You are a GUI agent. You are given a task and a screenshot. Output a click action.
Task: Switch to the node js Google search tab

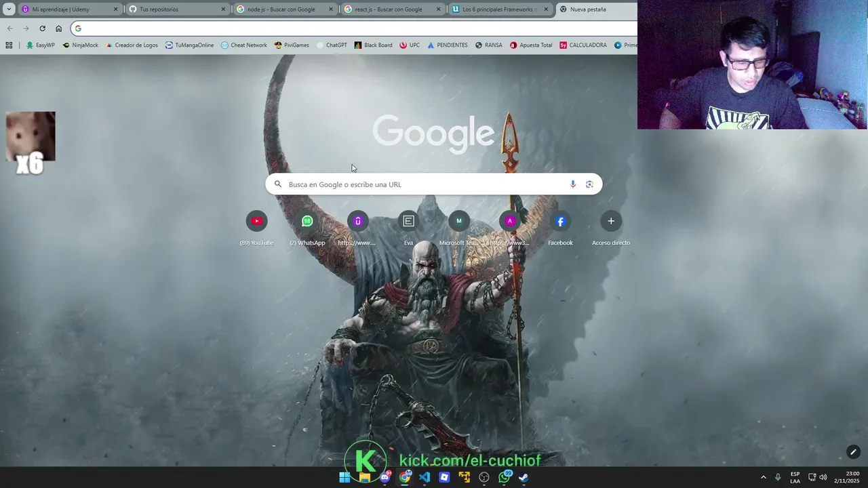[x=284, y=9]
